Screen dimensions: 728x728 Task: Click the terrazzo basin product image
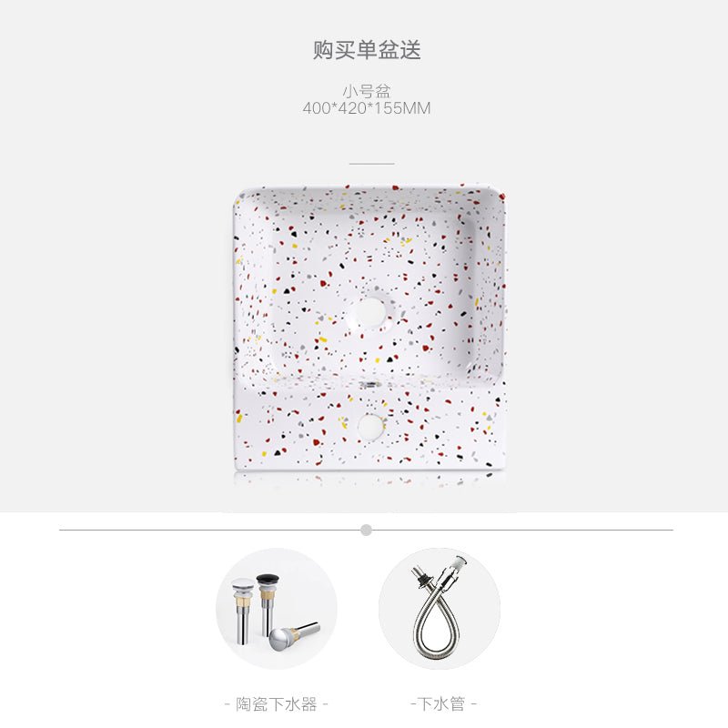tap(369, 328)
